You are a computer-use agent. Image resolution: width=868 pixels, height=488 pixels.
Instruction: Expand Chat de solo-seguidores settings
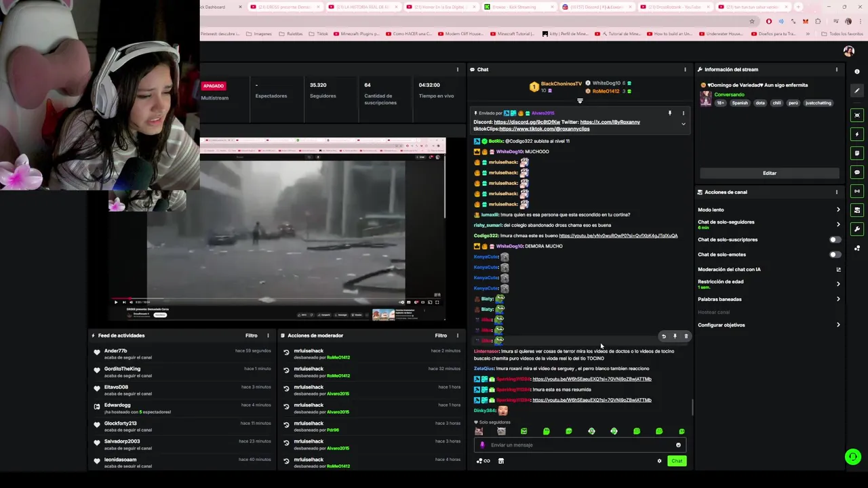(x=838, y=224)
